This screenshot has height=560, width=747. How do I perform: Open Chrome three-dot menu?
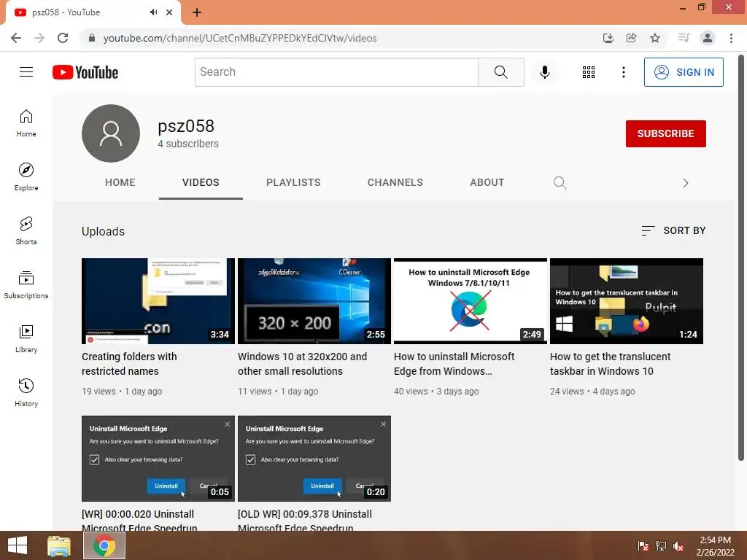point(731,38)
